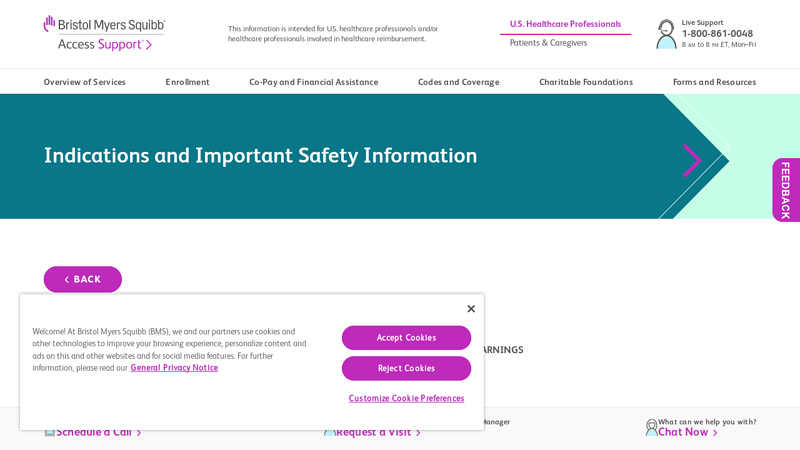Click the Live Support label
This screenshot has height=450, width=800.
(703, 22)
